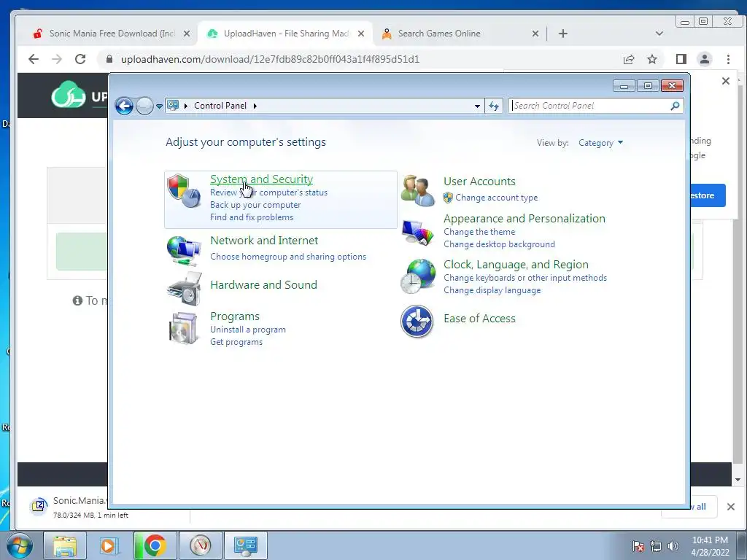Open Chrome tab search chevron
The height and width of the screenshot is (560, 747).
[x=659, y=34]
